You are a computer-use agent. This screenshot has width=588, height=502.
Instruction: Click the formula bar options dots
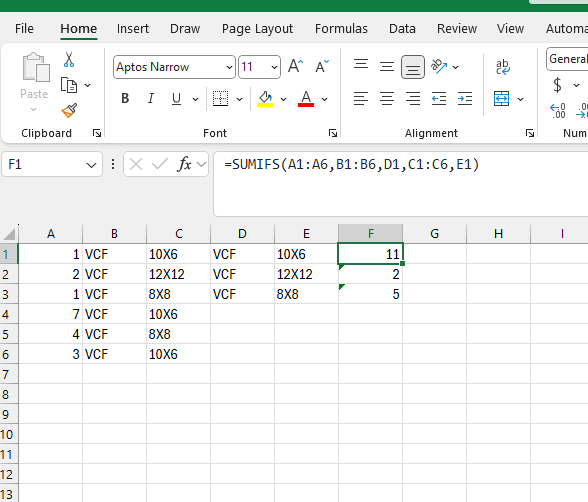click(x=113, y=164)
